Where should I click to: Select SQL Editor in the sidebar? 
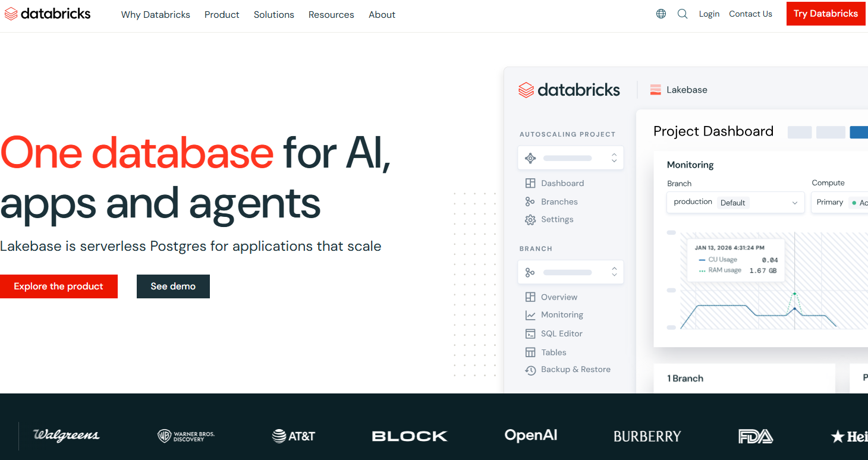[562, 333]
